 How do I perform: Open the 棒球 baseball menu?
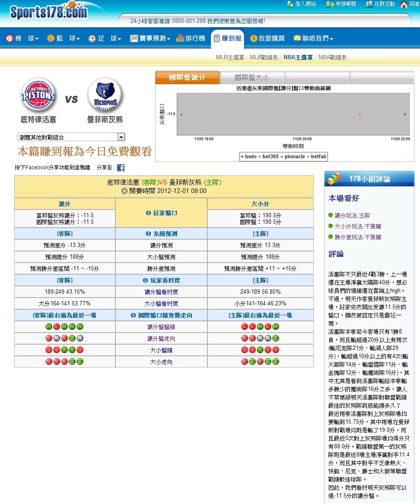[x=22, y=38]
